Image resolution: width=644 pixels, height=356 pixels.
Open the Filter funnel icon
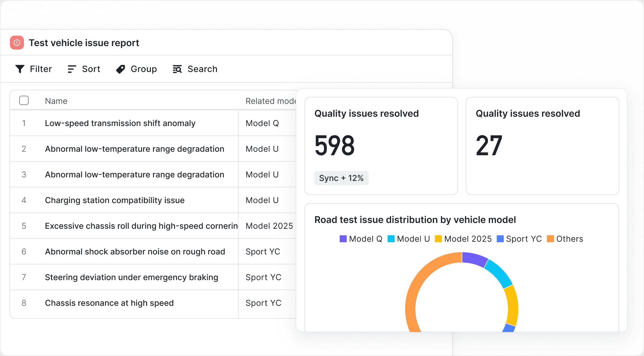point(19,69)
